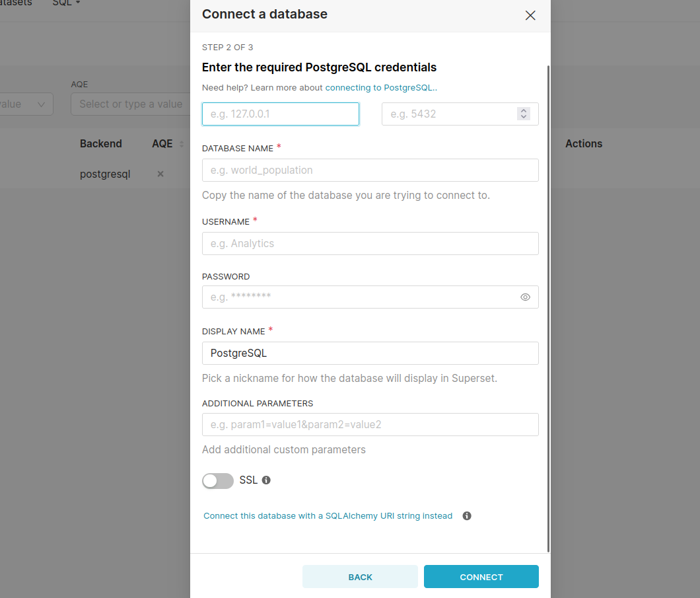Click the SSL info icon
Image resolution: width=700 pixels, height=598 pixels.
click(266, 480)
